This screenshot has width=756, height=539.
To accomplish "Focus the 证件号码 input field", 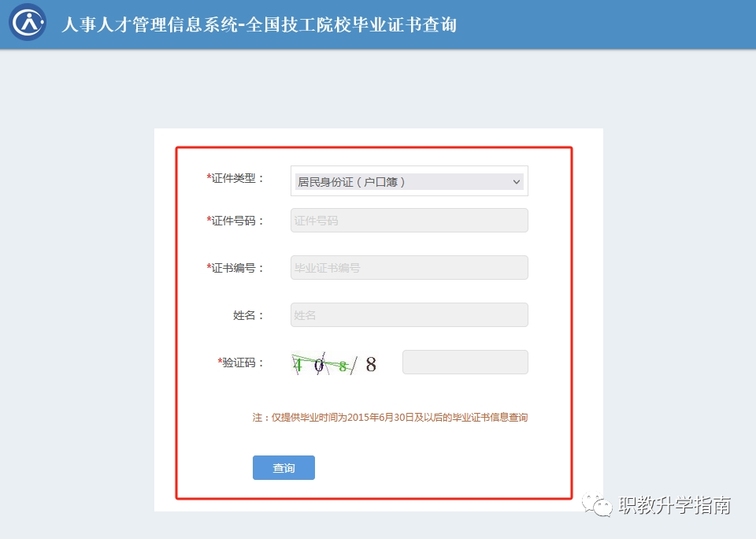I will [409, 221].
